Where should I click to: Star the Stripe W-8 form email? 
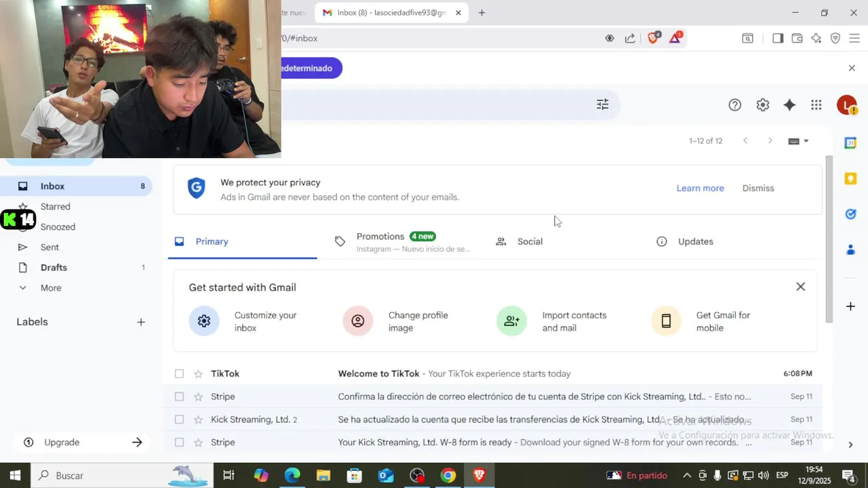(198, 443)
